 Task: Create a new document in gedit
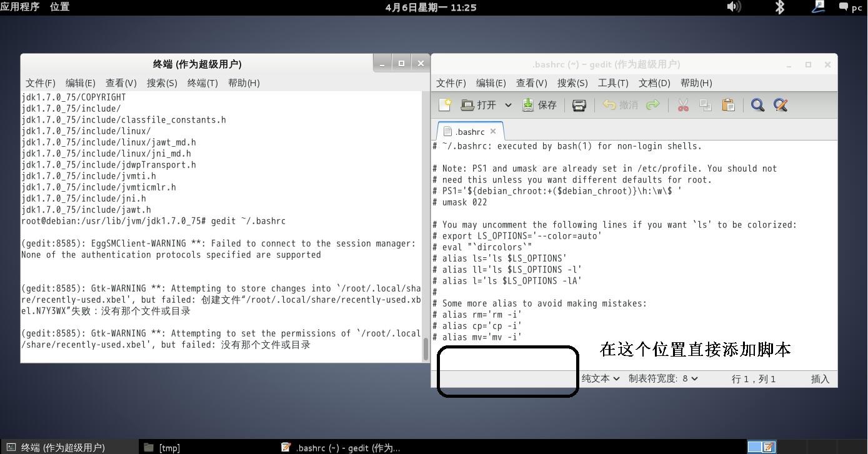point(445,105)
